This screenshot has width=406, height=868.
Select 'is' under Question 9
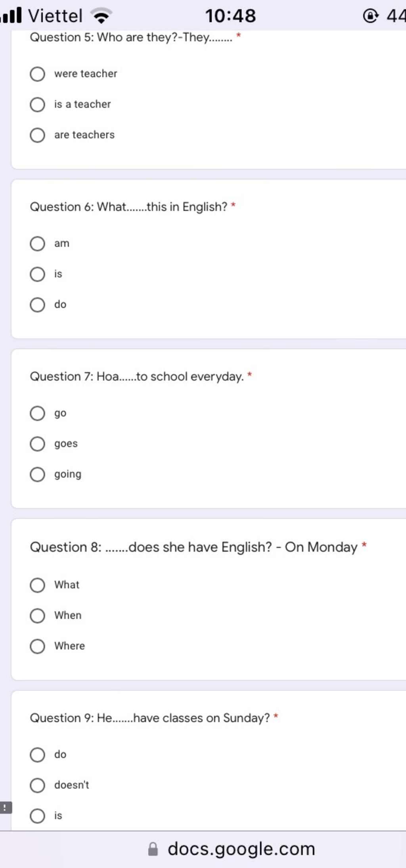tap(37, 816)
